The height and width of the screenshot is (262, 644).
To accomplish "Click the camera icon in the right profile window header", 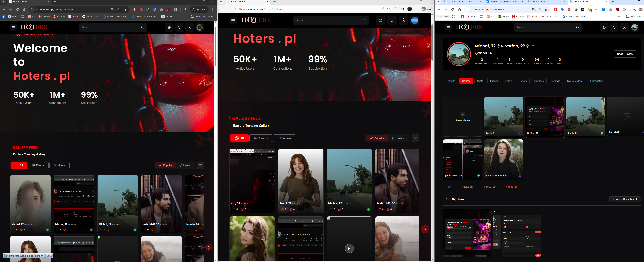I will coord(604,27).
